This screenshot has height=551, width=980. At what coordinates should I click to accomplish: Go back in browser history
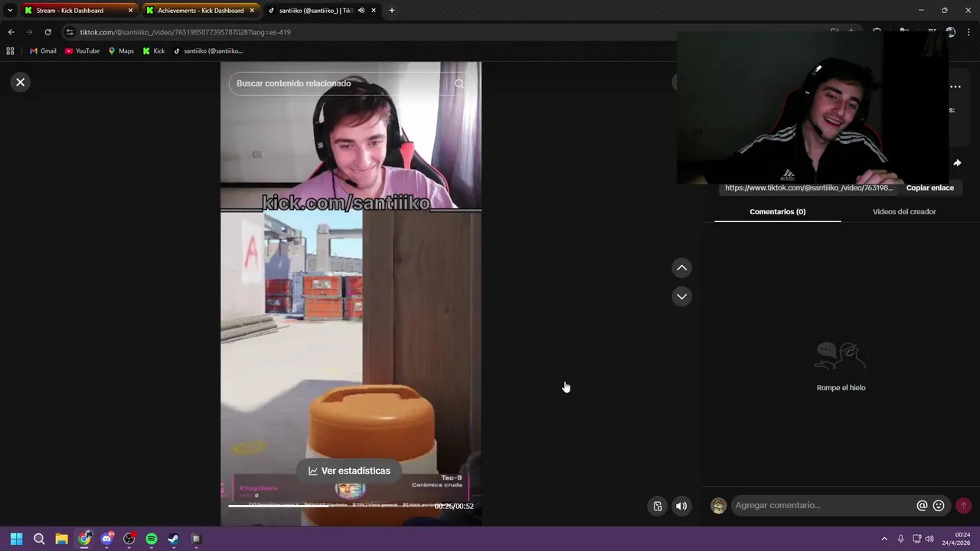pyautogui.click(x=11, y=32)
